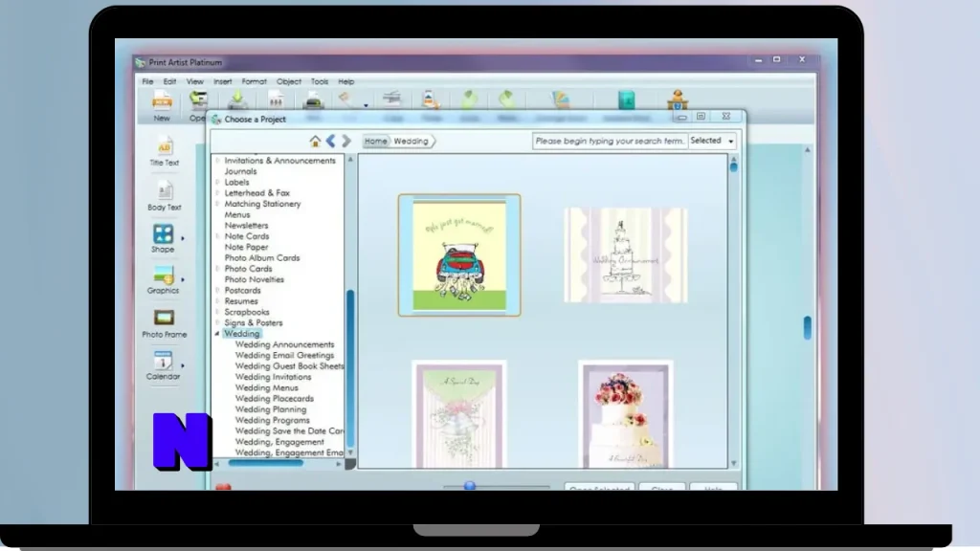Viewport: 980px width, 551px height.
Task: Click the printer icon in the toolbar
Action: (x=313, y=99)
